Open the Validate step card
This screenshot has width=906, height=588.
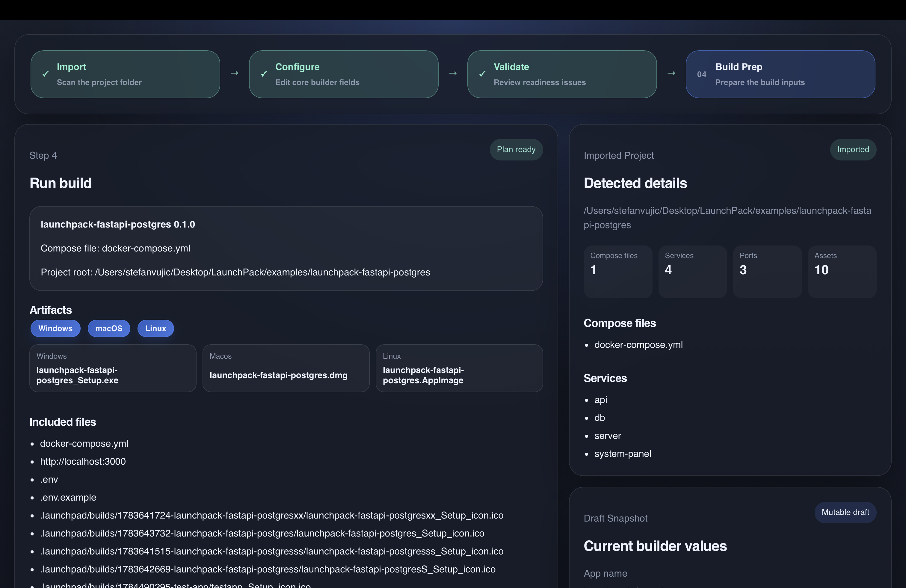click(x=562, y=74)
